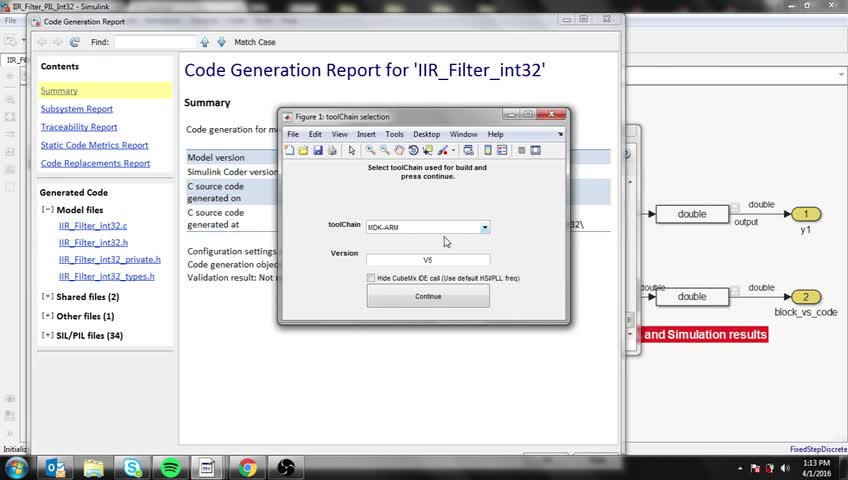The height and width of the screenshot is (480, 848).
Task: Check Hide CubeMx IDE call checkbox
Action: (x=370, y=278)
